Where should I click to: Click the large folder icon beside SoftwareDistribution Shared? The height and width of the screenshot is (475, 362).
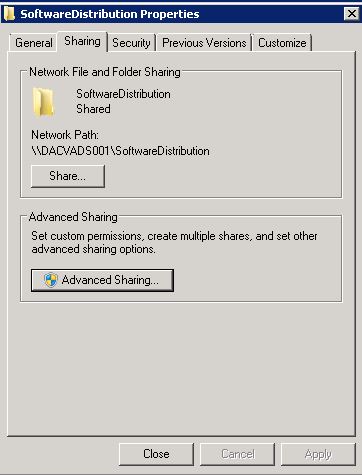click(43, 102)
